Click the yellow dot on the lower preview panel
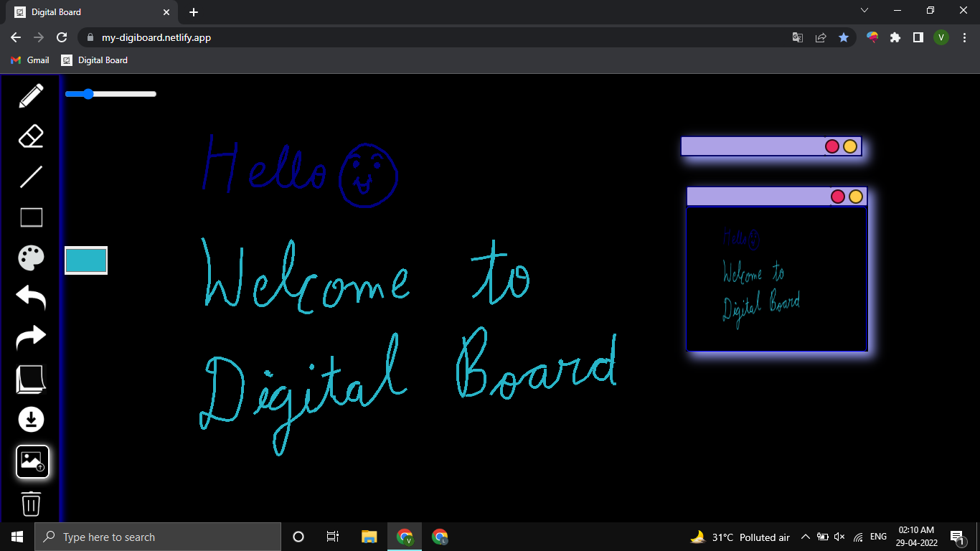This screenshot has height=551, width=980. tap(856, 195)
